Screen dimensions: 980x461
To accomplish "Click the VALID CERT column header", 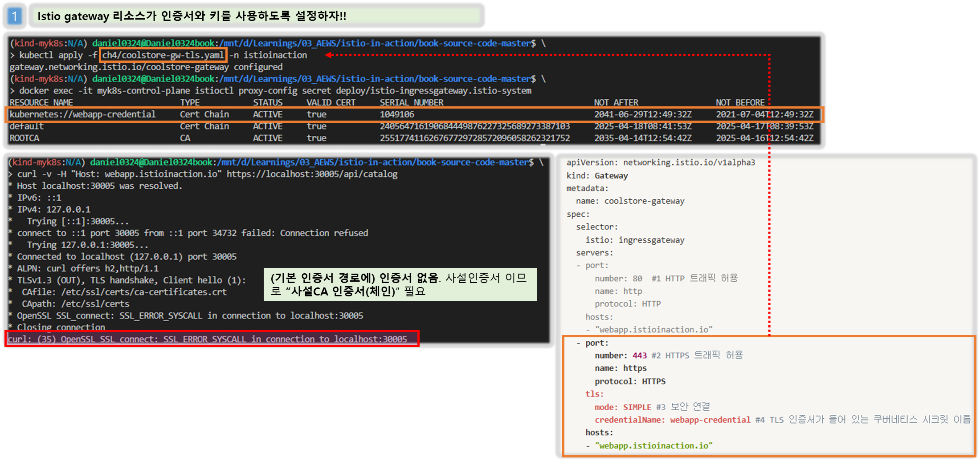I will [x=331, y=102].
